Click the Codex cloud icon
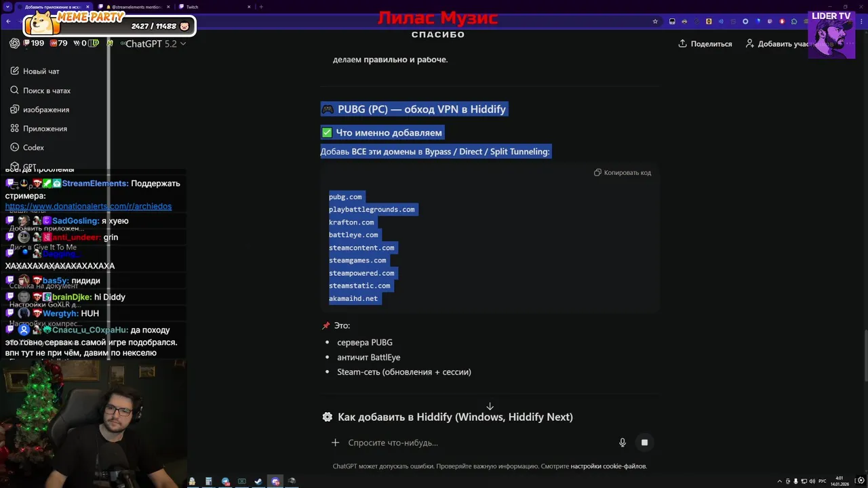Viewport: 868px width, 488px height. tap(14, 147)
